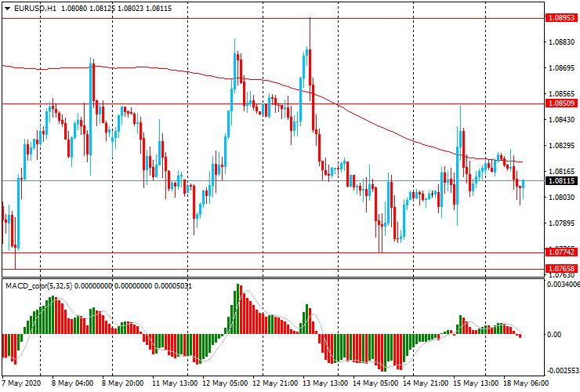The image size is (580, 392).
Task: Click the chart menu triangle beside EURUSD,H1
Action: pyautogui.click(x=7, y=9)
